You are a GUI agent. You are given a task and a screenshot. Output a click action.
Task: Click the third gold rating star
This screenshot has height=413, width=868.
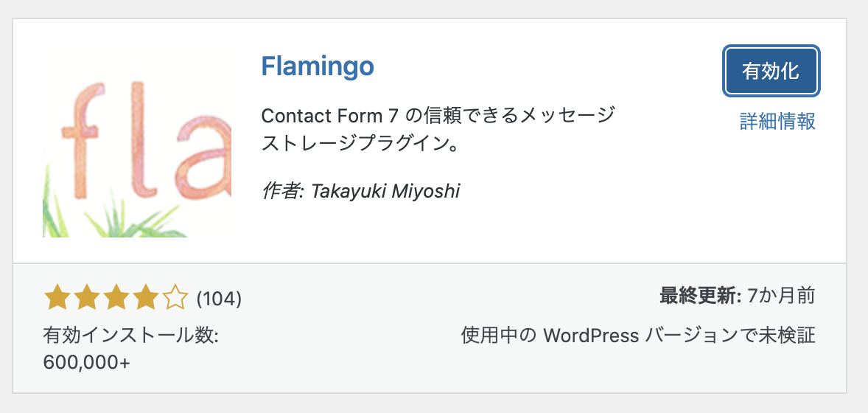[x=116, y=299]
